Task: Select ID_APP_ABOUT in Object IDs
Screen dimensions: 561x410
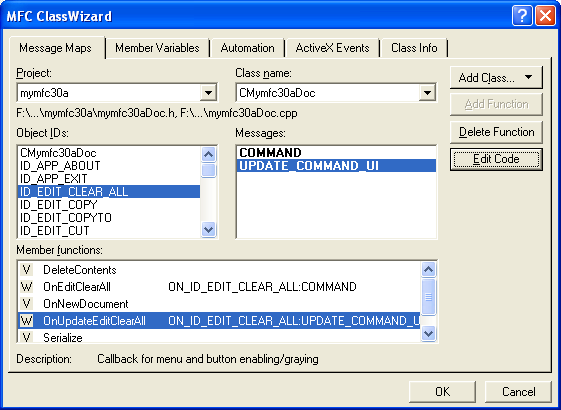Action: tap(109, 166)
